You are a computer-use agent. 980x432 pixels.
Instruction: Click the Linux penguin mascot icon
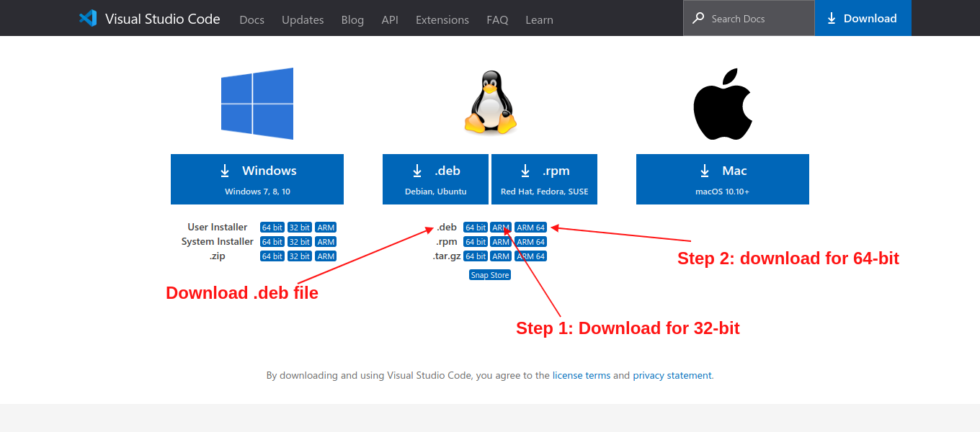pyautogui.click(x=489, y=101)
